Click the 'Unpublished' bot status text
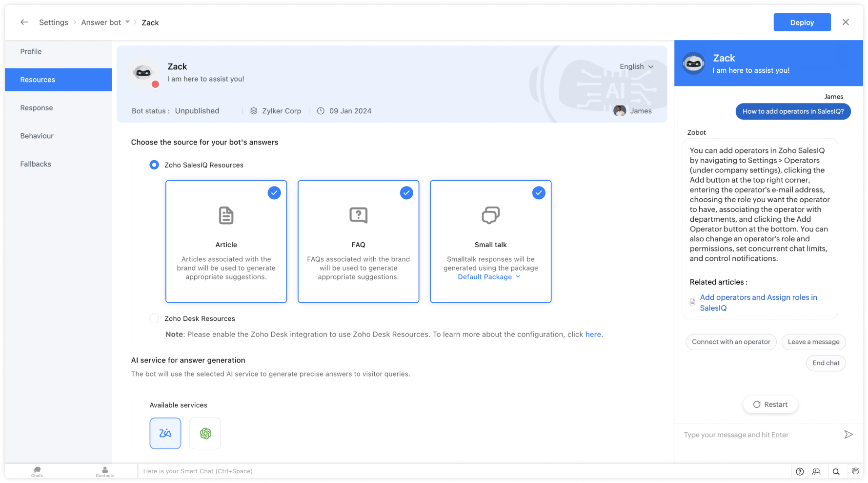The width and height of the screenshot is (868, 483). [197, 111]
